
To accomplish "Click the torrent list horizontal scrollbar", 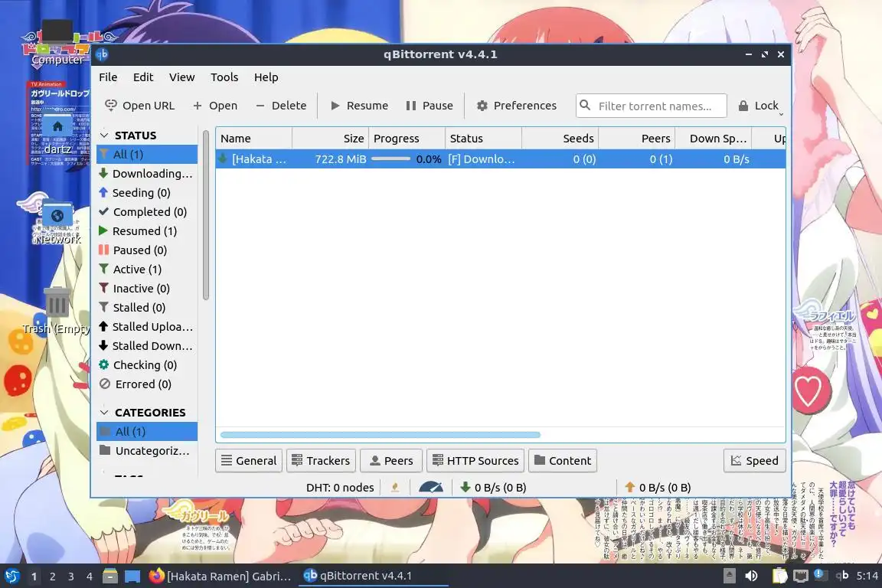I will click(x=381, y=435).
